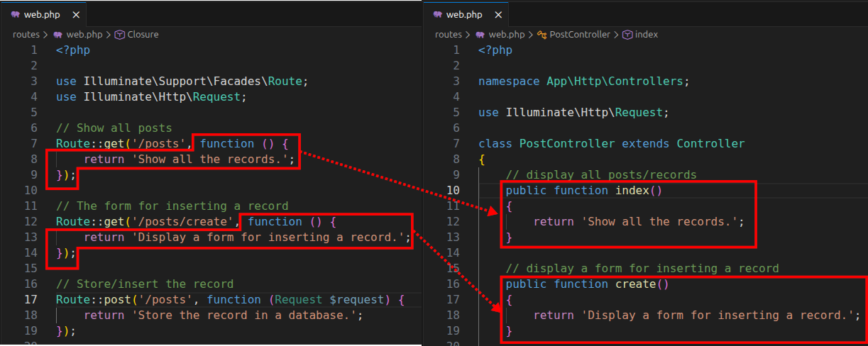This screenshot has width=868, height=346.
Task: Open the routes breadcrumb in the right pane
Action: point(449,34)
